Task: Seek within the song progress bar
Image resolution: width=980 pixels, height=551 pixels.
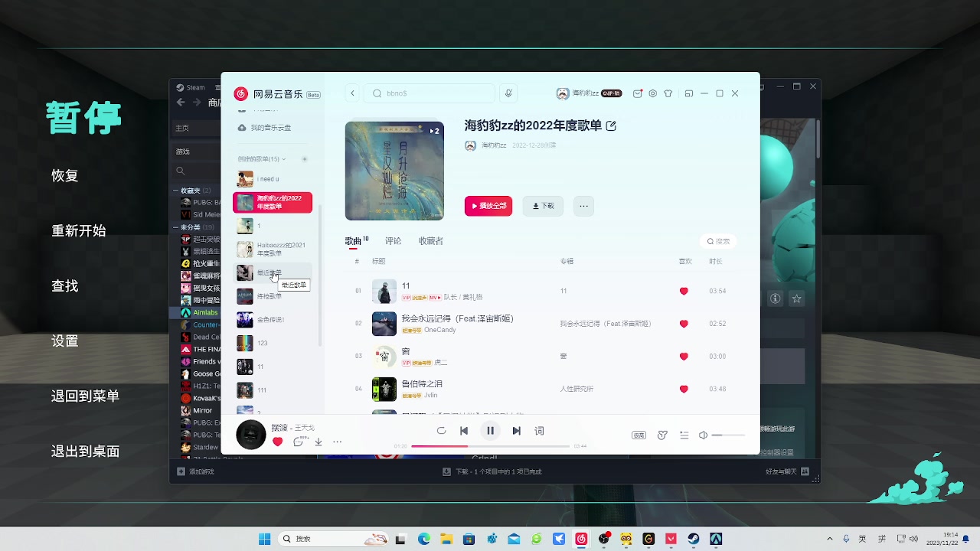Action: (x=490, y=446)
